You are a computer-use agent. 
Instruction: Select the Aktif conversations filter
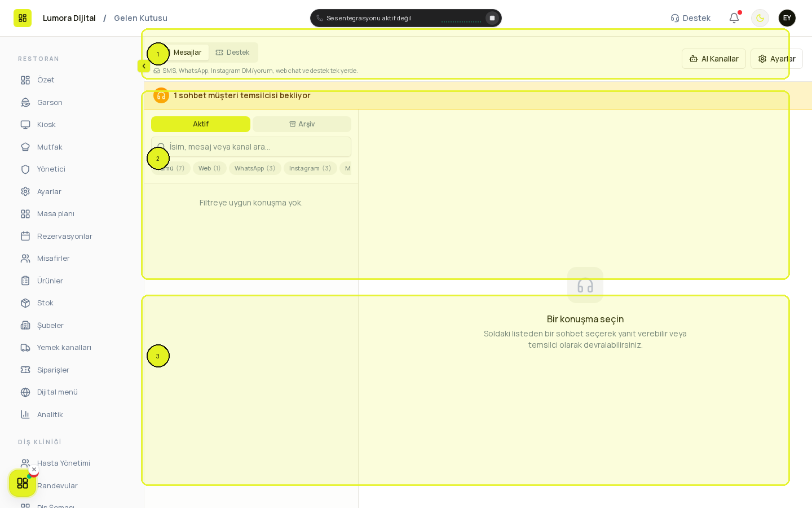(x=201, y=124)
